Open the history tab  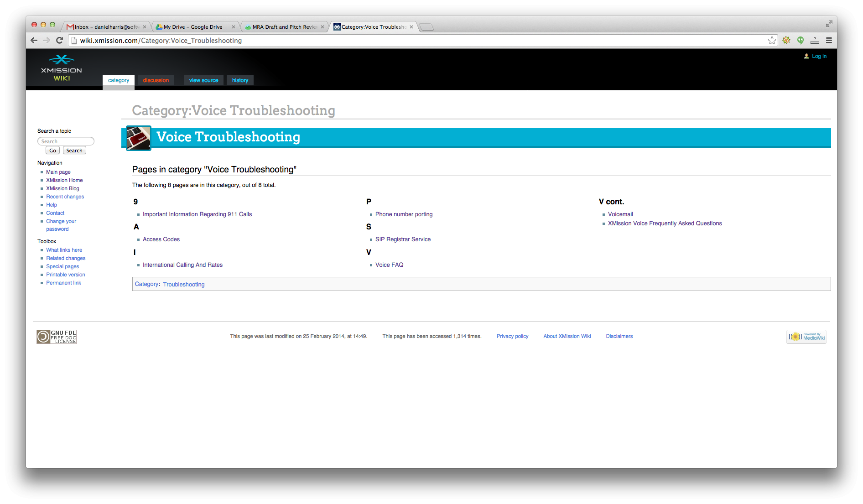240,80
